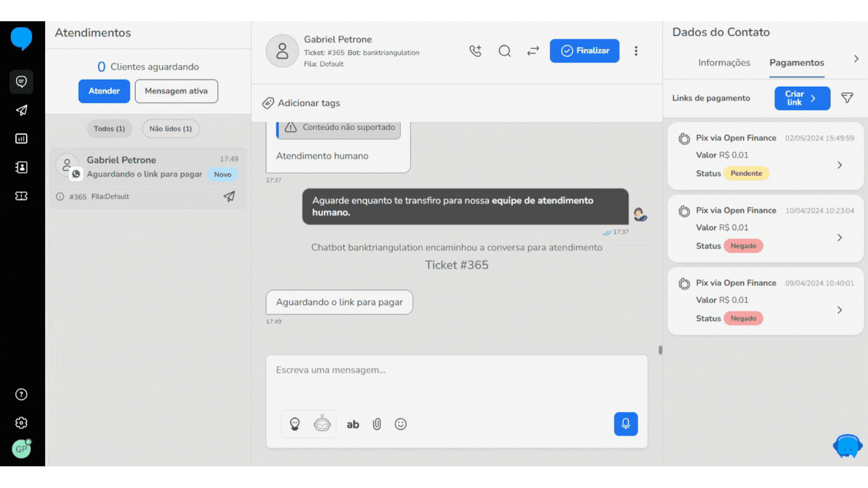Click the chatbot robot icon in composer
Image resolution: width=868 pixels, height=488 pixels.
[322, 424]
